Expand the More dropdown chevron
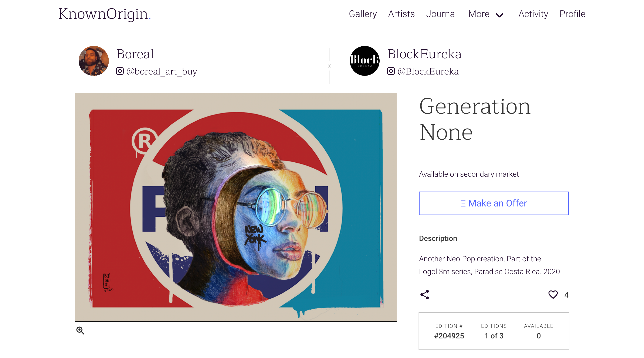Viewport: 644px width, 358px height. (x=499, y=15)
